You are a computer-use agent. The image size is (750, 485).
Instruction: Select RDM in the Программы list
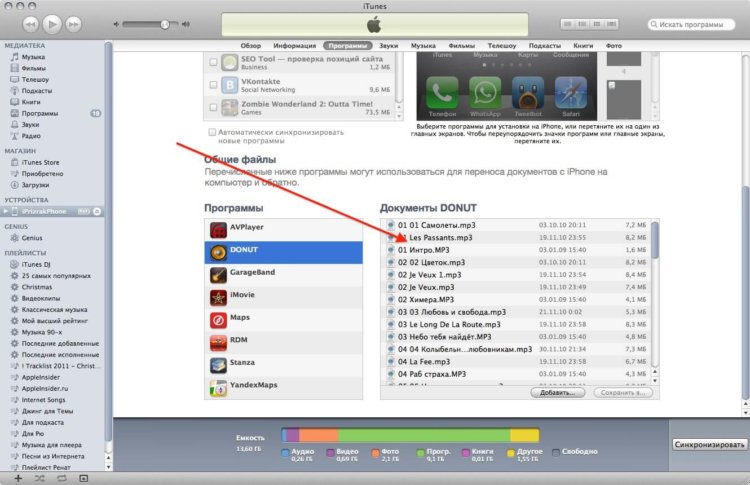(x=283, y=342)
